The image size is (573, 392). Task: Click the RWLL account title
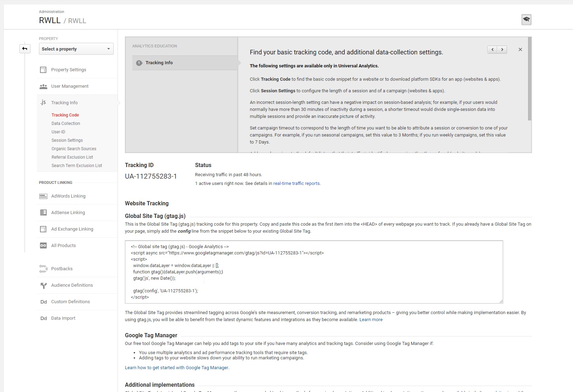coord(50,20)
